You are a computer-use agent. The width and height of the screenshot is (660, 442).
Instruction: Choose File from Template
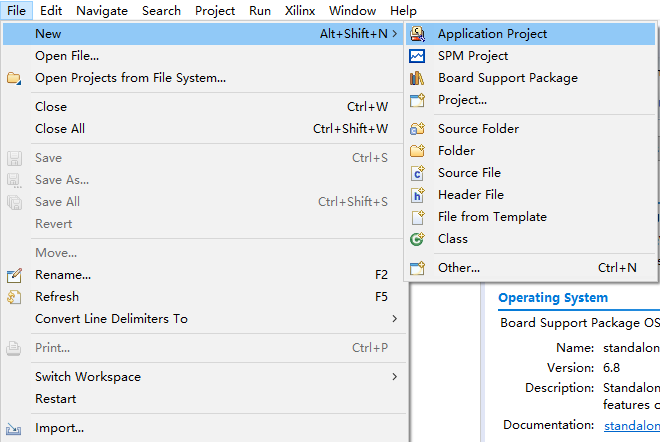click(x=531, y=217)
